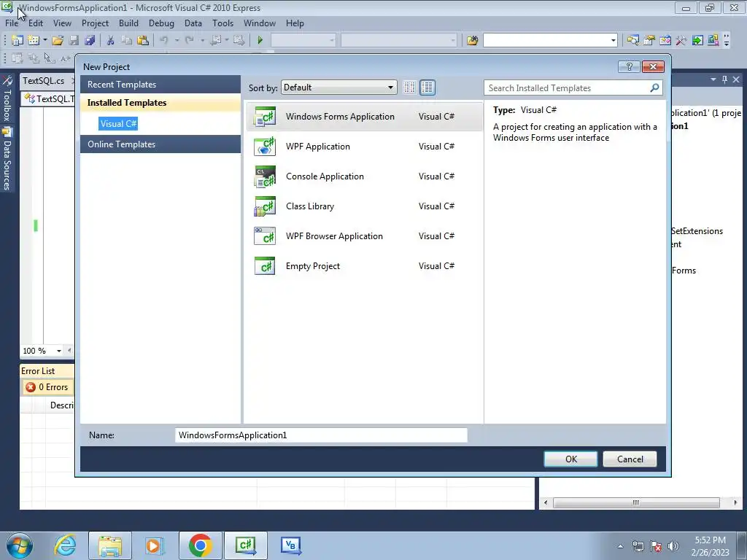Select Windows Forms Application template
This screenshot has width=747, height=560.
365,117
